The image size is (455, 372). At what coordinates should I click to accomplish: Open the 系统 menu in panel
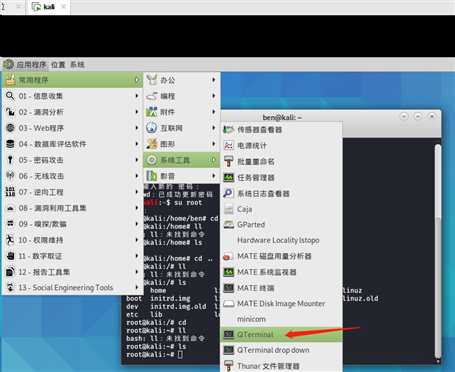pyautogui.click(x=77, y=65)
